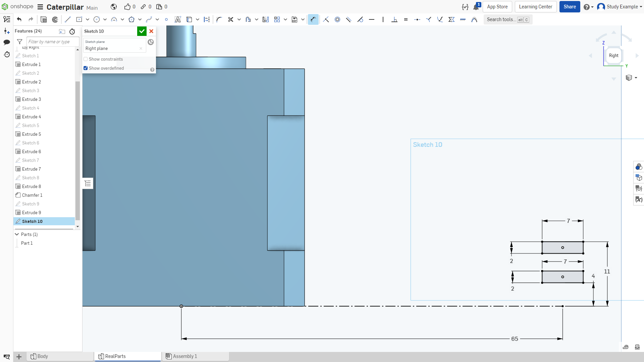Activate the Horizontal constraint
The image size is (644, 362).
372,19
